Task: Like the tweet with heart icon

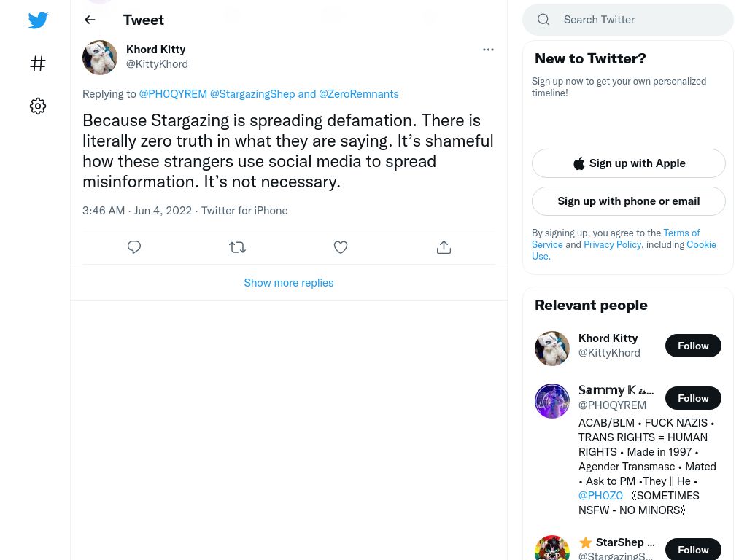Action: [x=340, y=247]
